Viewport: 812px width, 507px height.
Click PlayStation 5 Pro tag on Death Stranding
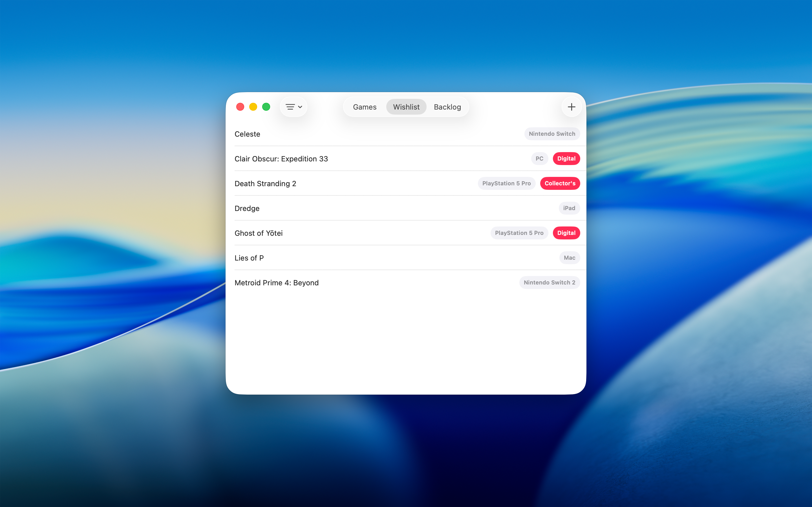point(506,183)
